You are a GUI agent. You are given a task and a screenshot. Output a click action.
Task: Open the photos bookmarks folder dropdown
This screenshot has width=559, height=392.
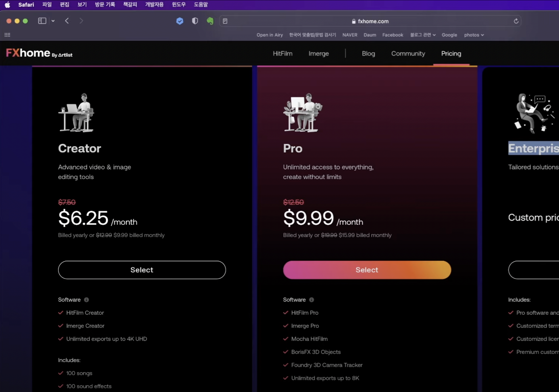[x=474, y=35]
